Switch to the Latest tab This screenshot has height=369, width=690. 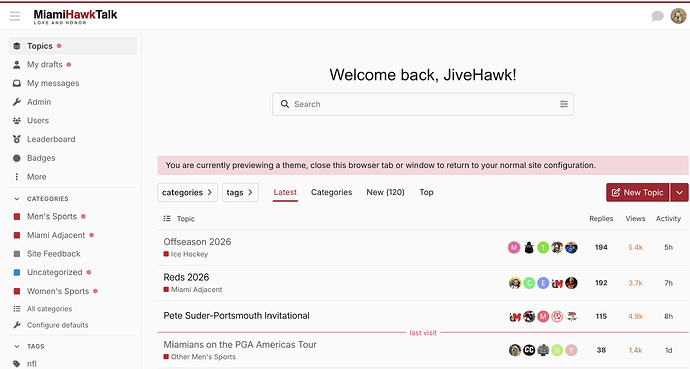[x=285, y=192]
